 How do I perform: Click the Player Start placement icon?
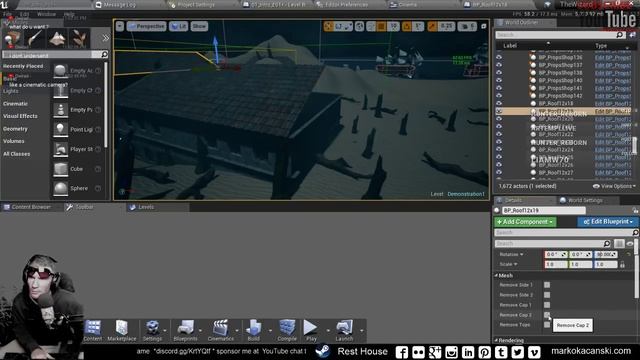coord(60,149)
